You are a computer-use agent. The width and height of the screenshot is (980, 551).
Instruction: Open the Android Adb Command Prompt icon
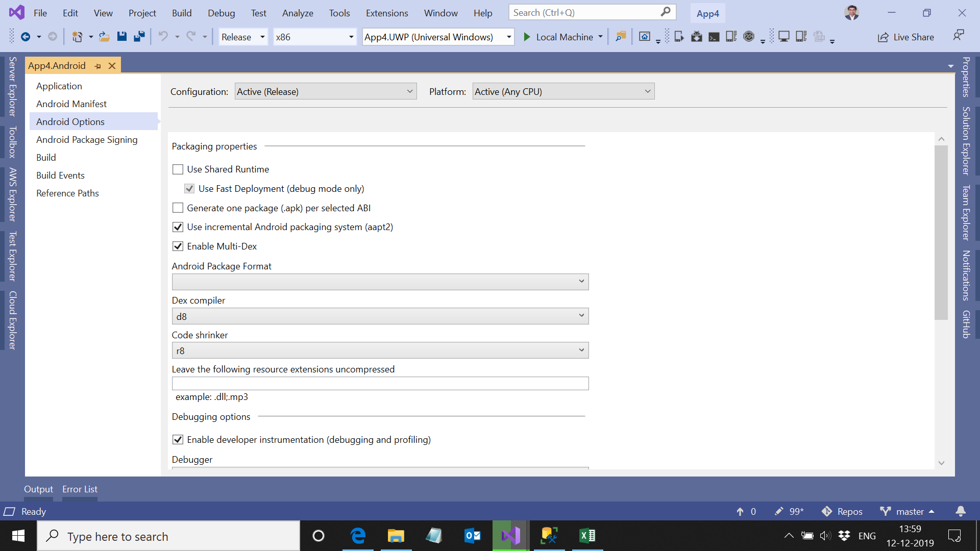tap(714, 37)
